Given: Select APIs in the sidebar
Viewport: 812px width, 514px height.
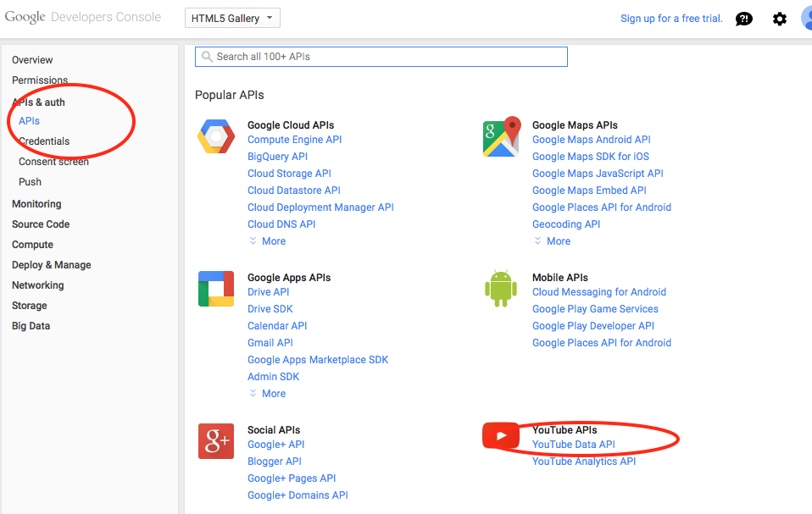Looking at the screenshot, I should tap(30, 121).
